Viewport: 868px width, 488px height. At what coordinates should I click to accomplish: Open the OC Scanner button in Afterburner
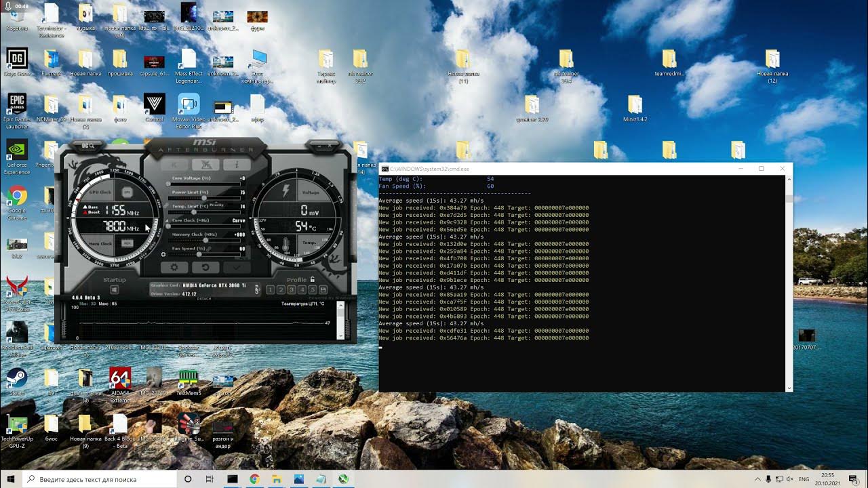pos(205,165)
